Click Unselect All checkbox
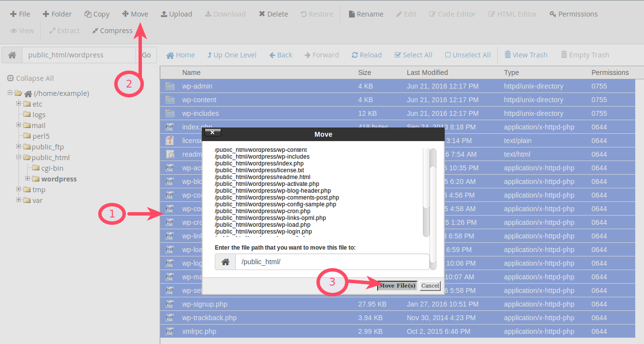644x344 pixels. pos(448,55)
